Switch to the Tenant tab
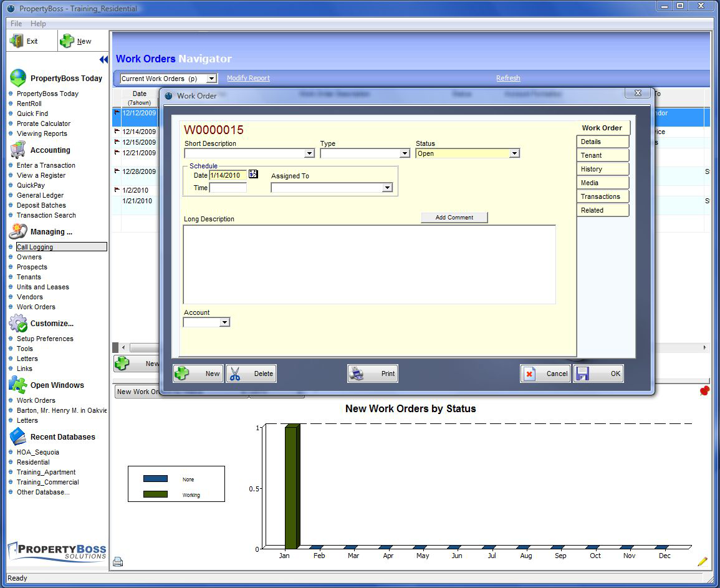This screenshot has height=588, width=720. tap(602, 155)
